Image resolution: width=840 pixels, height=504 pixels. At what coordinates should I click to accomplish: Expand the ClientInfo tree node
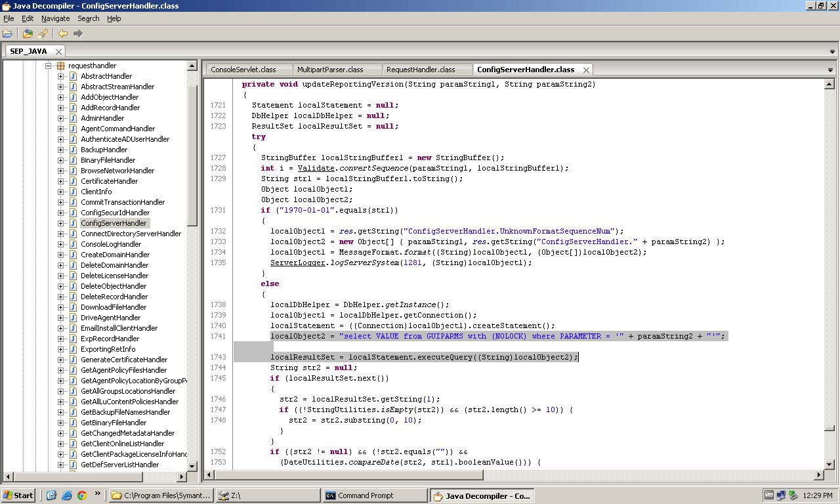pos(60,192)
